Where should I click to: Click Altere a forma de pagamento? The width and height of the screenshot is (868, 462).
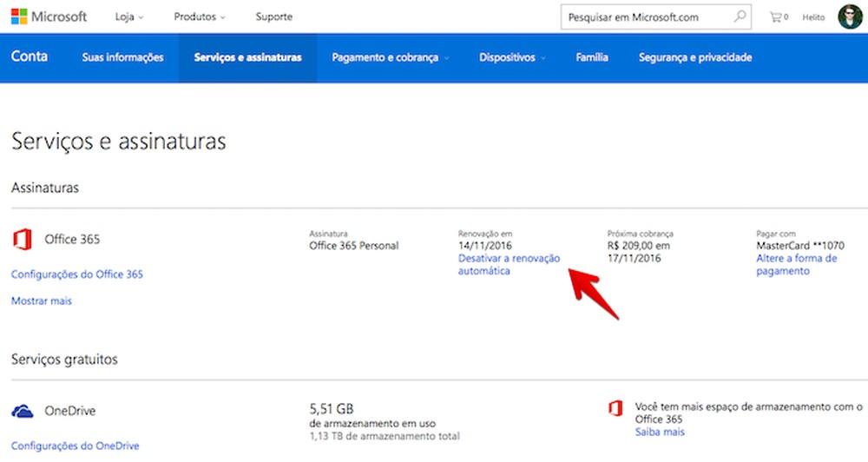pyautogui.click(x=797, y=264)
